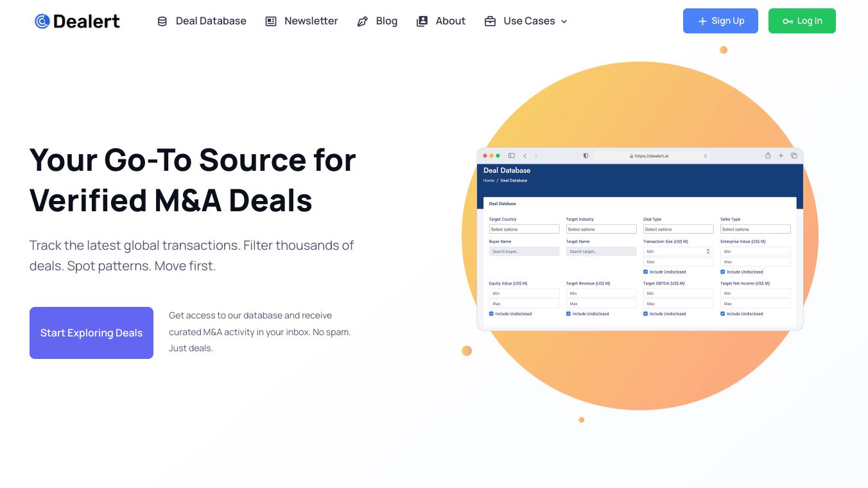Click the Enterprise Value Min field
Screen dimensions: 868x488
pos(756,252)
